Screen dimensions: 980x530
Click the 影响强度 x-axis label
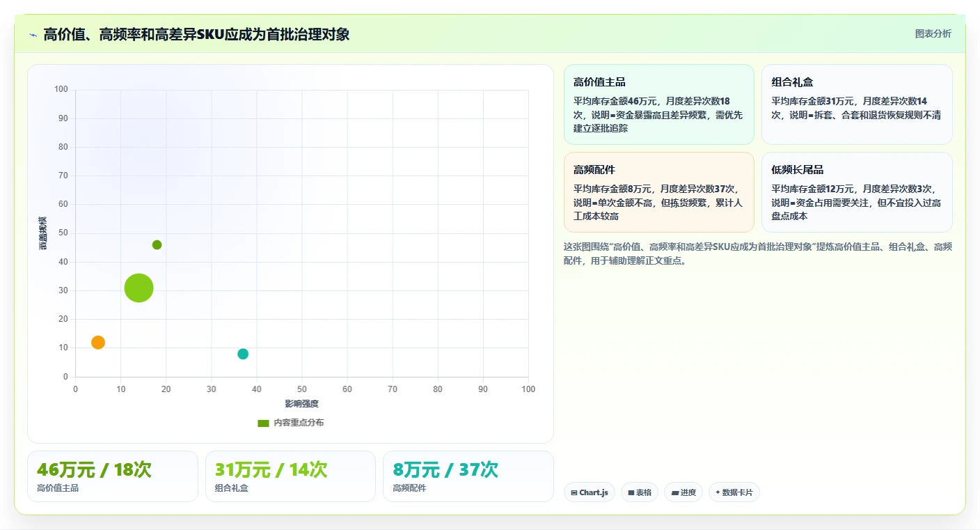click(x=301, y=404)
